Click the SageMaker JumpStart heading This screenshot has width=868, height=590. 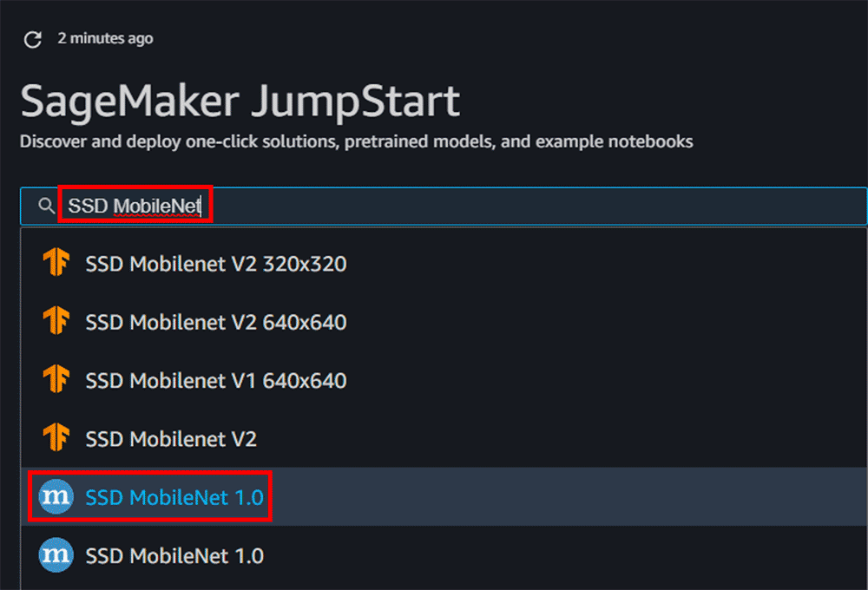240,102
